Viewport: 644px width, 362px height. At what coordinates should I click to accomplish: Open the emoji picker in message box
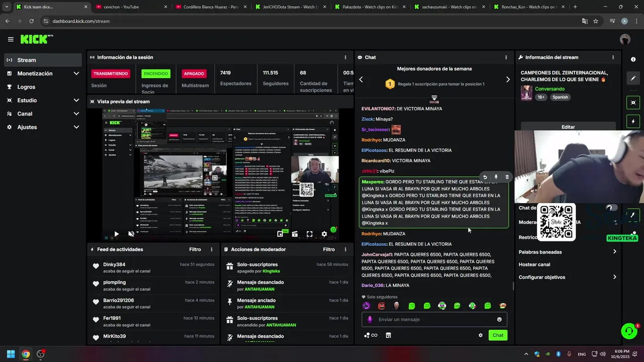[499, 319]
